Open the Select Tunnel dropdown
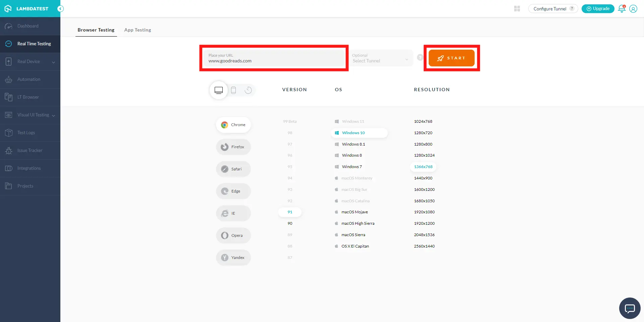644x322 pixels. point(381,58)
